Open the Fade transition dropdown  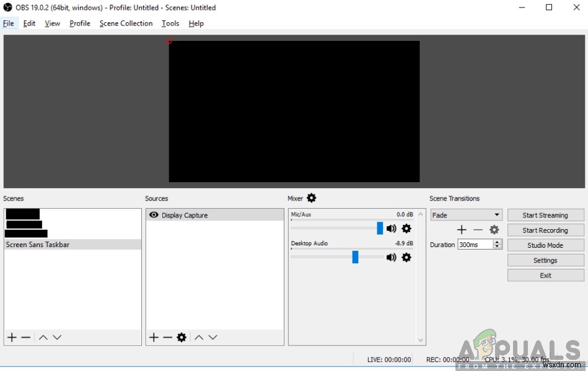click(x=466, y=214)
